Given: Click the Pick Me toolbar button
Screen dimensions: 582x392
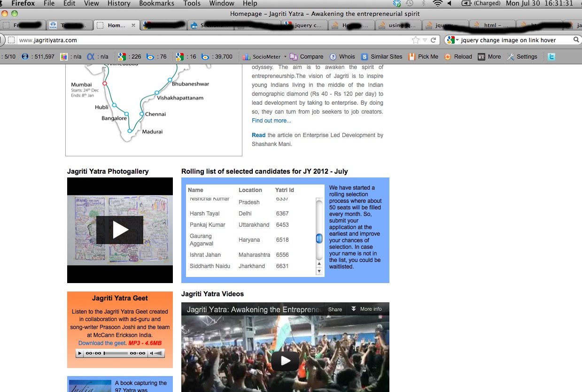Looking at the screenshot, I should pos(423,57).
